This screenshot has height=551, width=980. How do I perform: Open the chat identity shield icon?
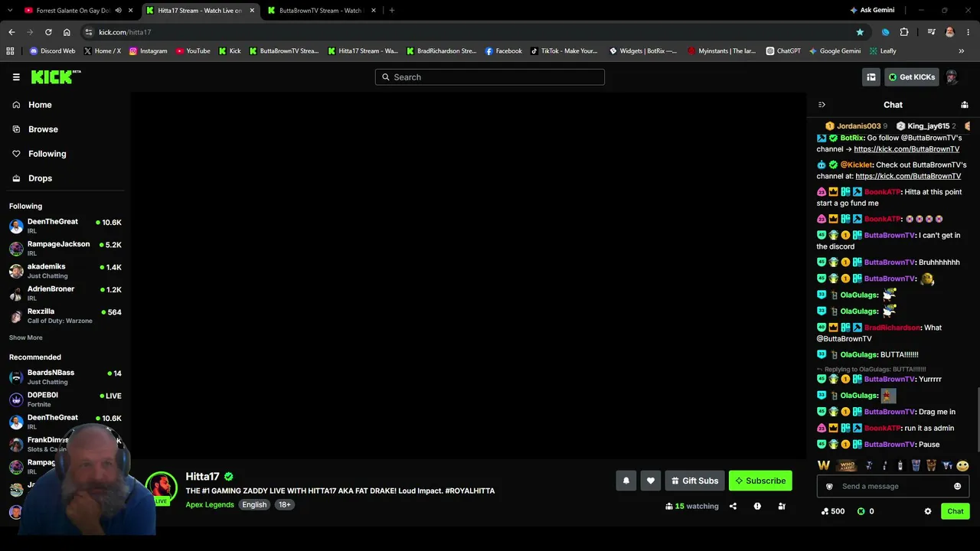pyautogui.click(x=829, y=487)
